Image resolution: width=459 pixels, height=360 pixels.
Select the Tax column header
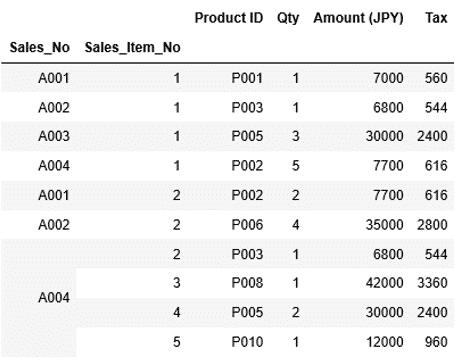[436, 18]
